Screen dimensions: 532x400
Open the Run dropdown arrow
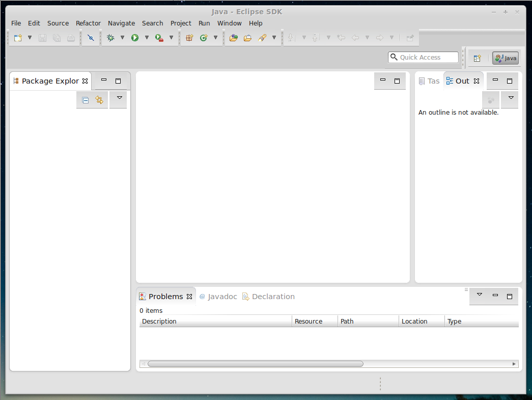(147, 38)
